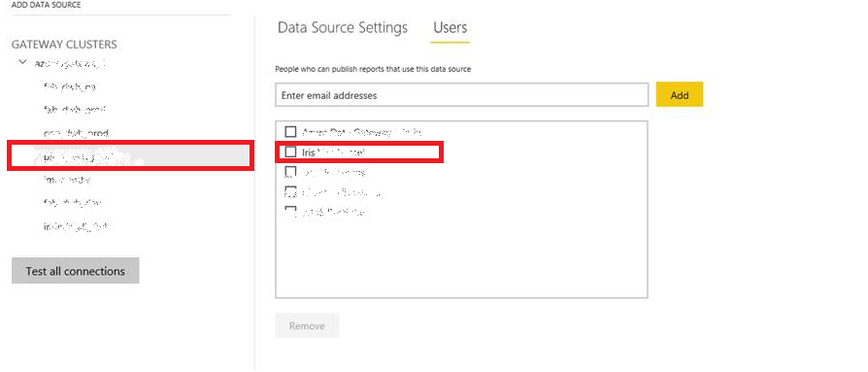Select the data source ending in _prod

point(76,133)
